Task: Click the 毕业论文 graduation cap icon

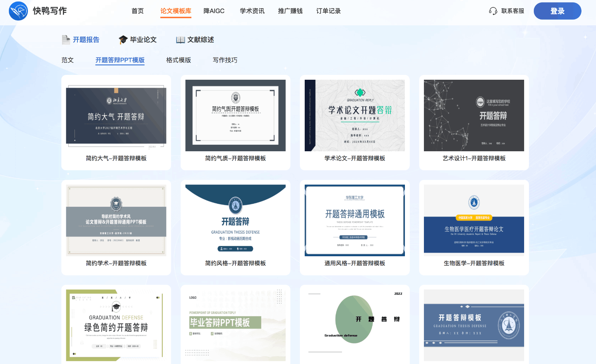Action: click(x=123, y=39)
